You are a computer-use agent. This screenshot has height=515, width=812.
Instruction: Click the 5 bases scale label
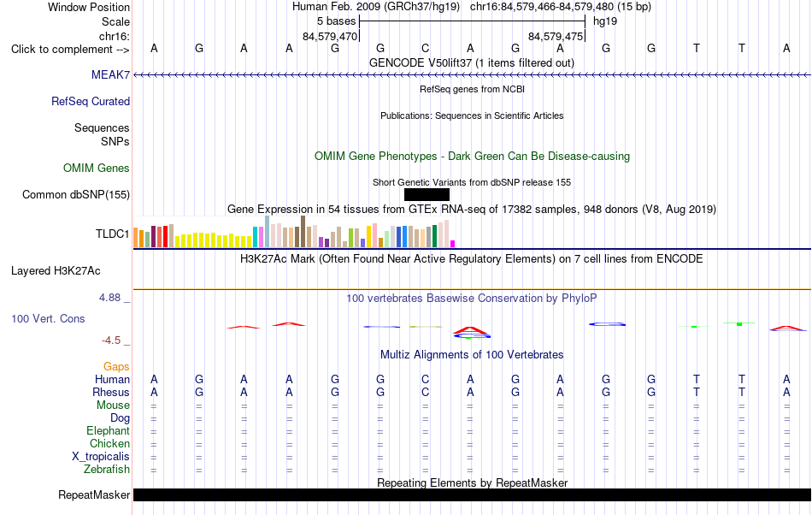(x=337, y=21)
